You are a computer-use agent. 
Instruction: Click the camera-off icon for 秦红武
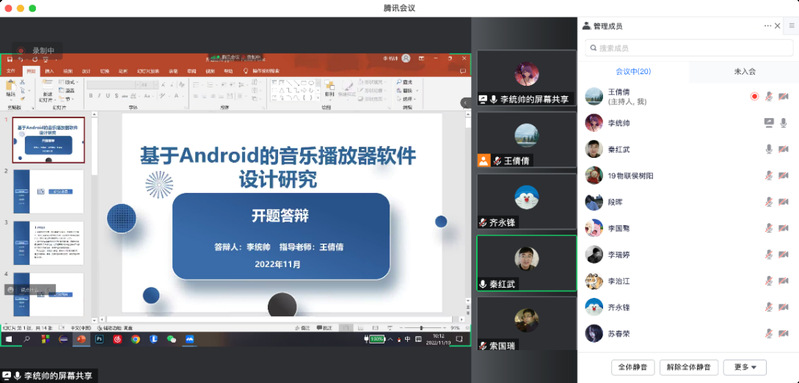pyautogui.click(x=783, y=149)
